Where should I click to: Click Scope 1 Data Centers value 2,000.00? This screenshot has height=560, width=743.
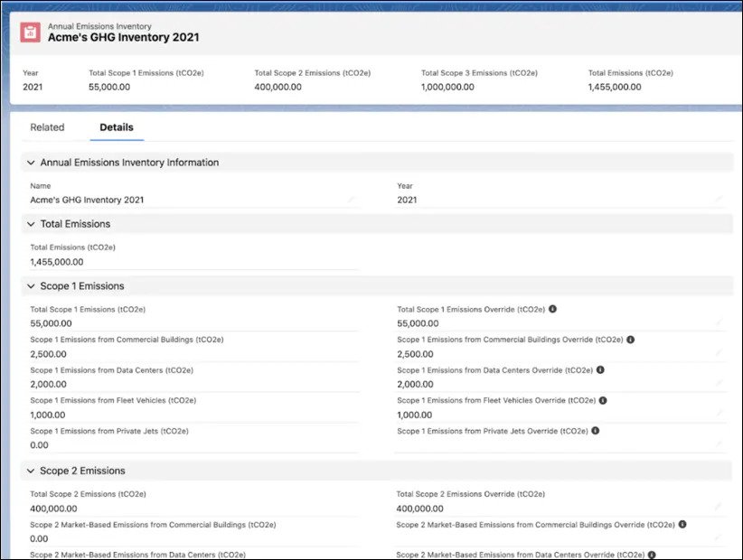click(48, 385)
